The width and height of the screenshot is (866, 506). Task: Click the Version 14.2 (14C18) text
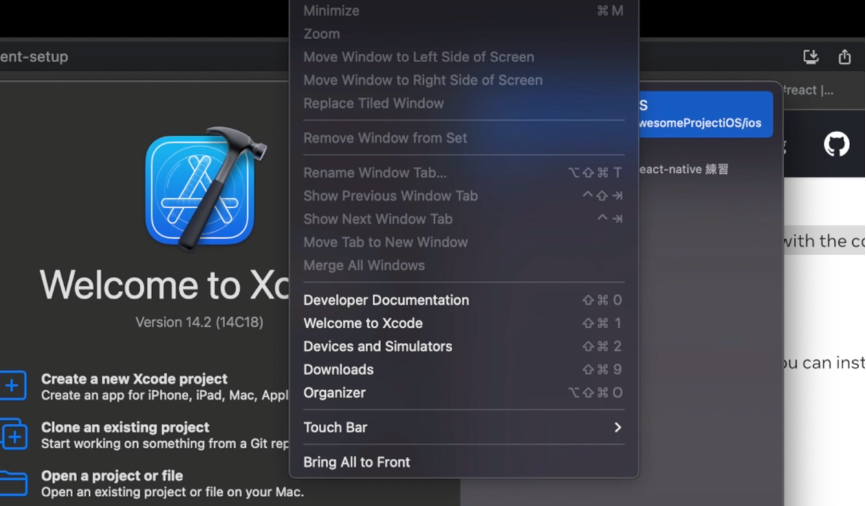[199, 322]
